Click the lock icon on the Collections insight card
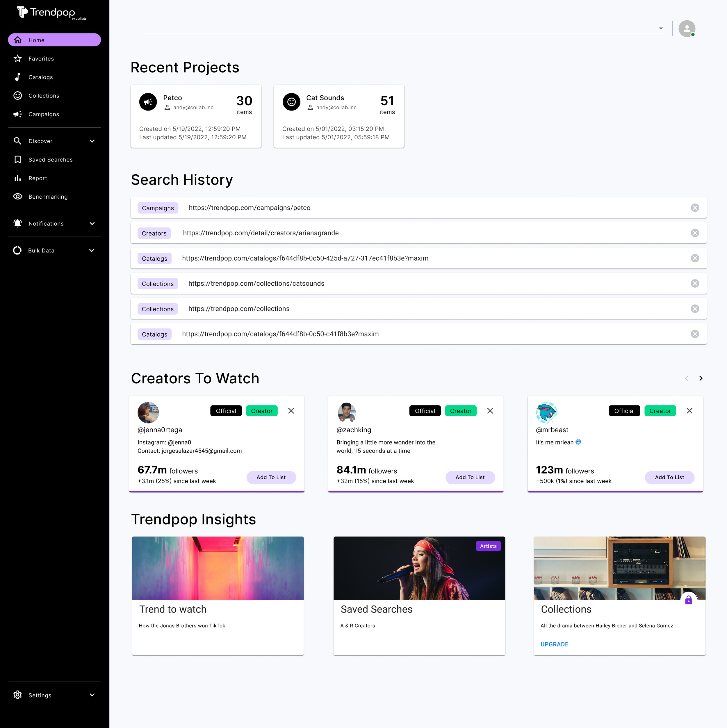This screenshot has height=728, width=727. (689, 600)
